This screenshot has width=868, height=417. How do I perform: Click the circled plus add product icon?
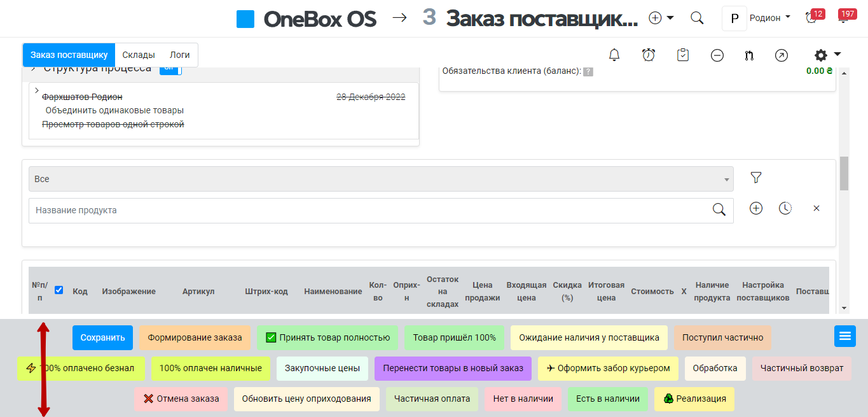click(x=755, y=208)
